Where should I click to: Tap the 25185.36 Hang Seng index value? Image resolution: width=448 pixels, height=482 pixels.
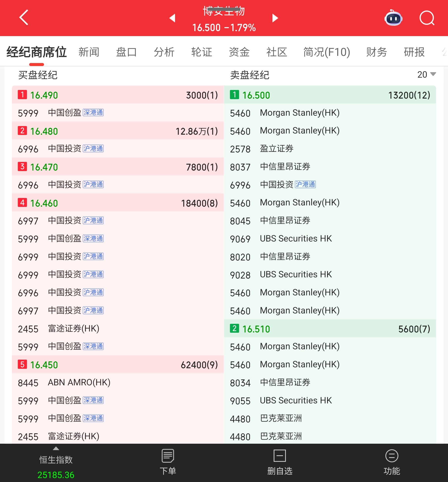pyautogui.click(x=56, y=475)
